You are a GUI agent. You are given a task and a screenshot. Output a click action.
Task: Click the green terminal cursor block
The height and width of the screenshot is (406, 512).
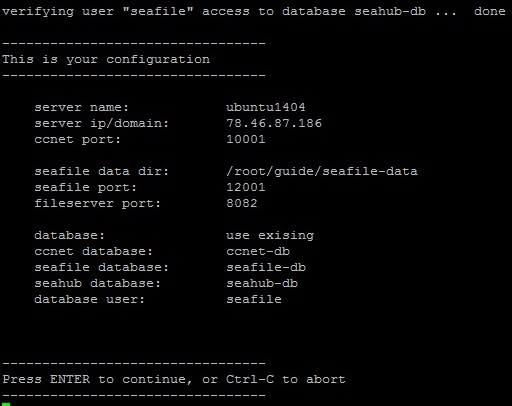tap(6, 404)
